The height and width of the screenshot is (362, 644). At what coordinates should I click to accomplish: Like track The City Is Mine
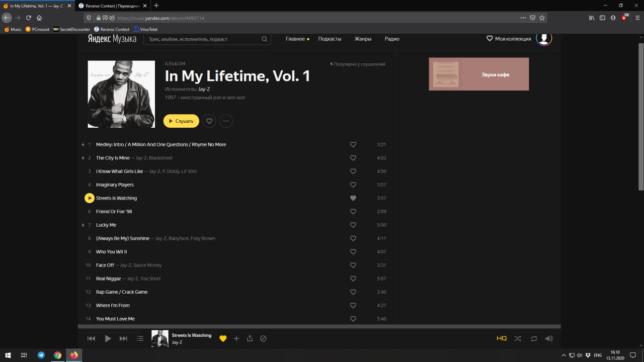click(353, 158)
